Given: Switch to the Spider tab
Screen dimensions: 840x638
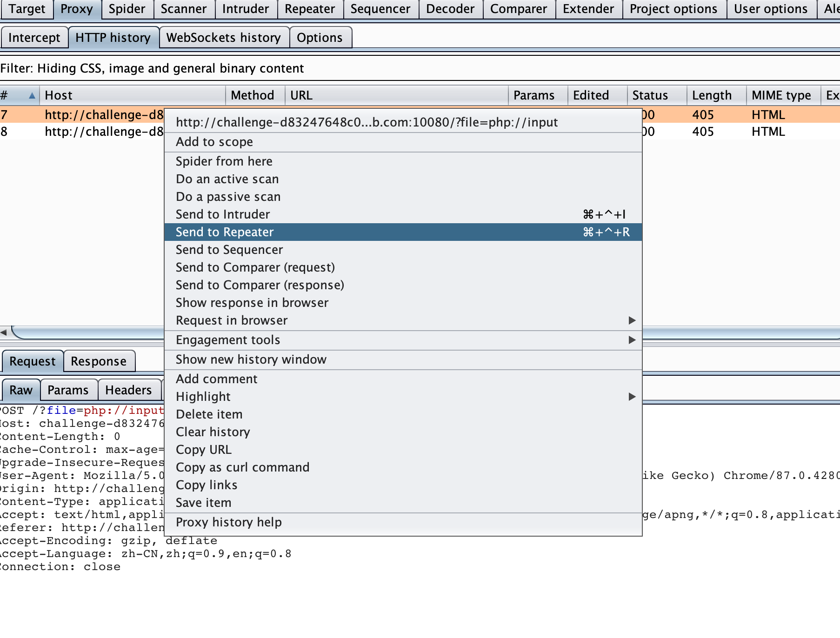Looking at the screenshot, I should pos(127,9).
